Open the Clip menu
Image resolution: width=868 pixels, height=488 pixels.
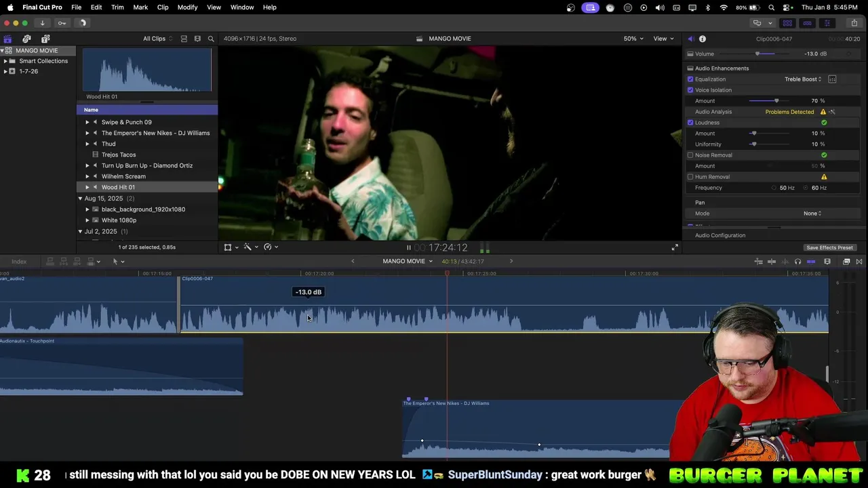(x=163, y=7)
